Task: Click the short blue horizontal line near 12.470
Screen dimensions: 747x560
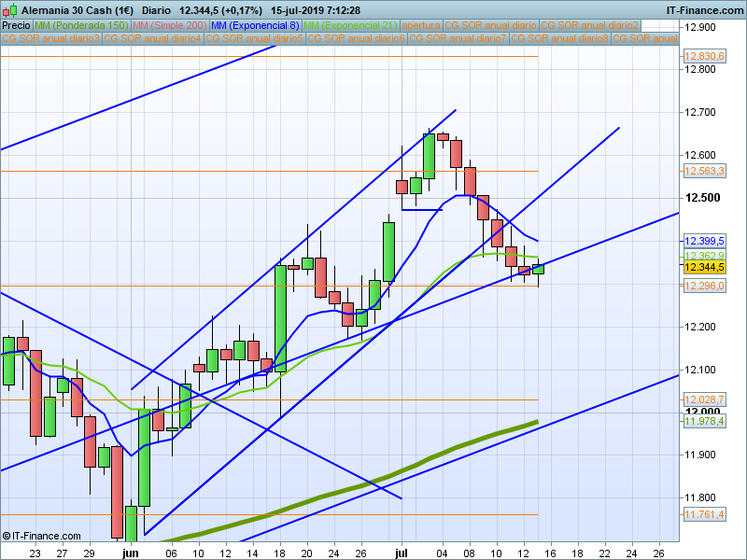Action: tap(422, 209)
